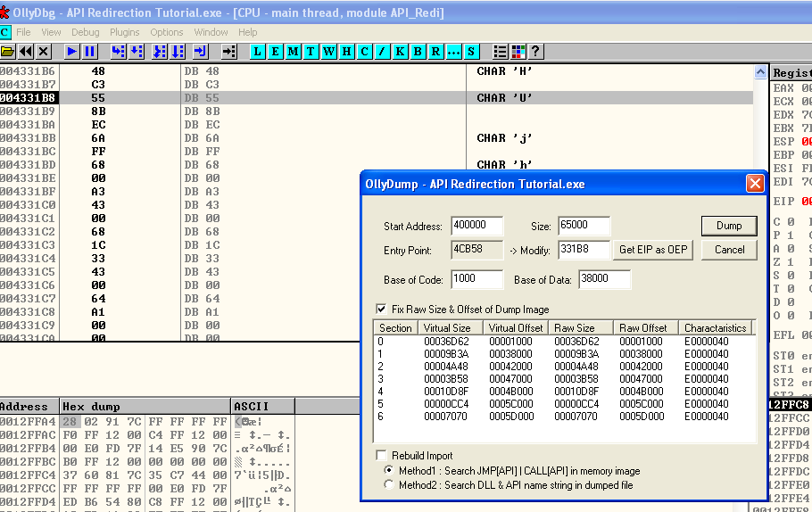This screenshot has height=512, width=812.
Task: Enable the Rebuild Import checkbox
Action: click(381, 455)
